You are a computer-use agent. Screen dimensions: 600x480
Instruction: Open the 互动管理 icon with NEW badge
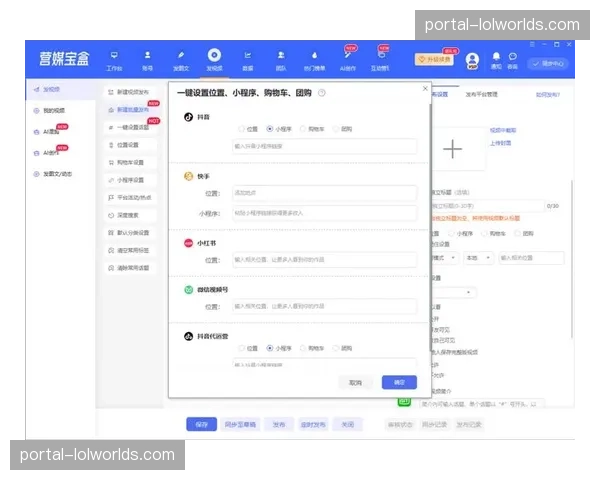click(381, 56)
